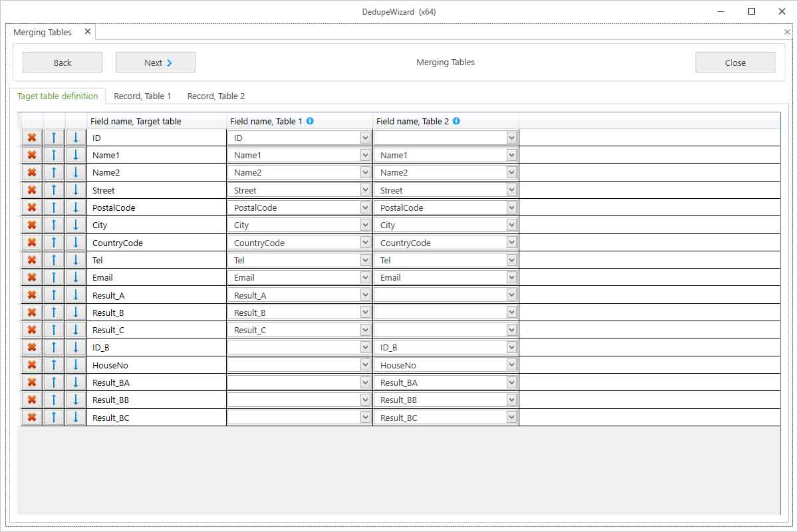Open Table 2 dropdown for Result_B
This screenshot has width=798, height=532.
pyautogui.click(x=511, y=313)
